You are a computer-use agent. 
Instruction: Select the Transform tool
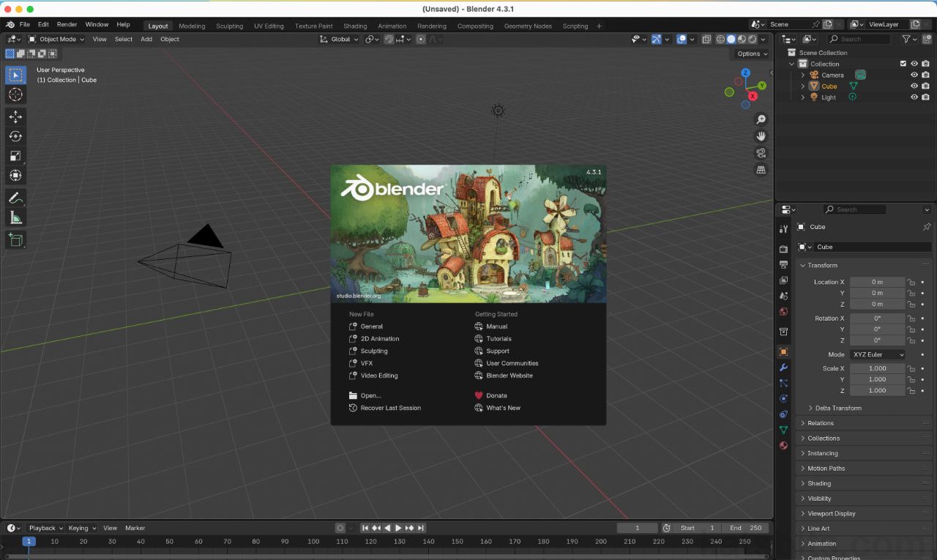(x=15, y=176)
